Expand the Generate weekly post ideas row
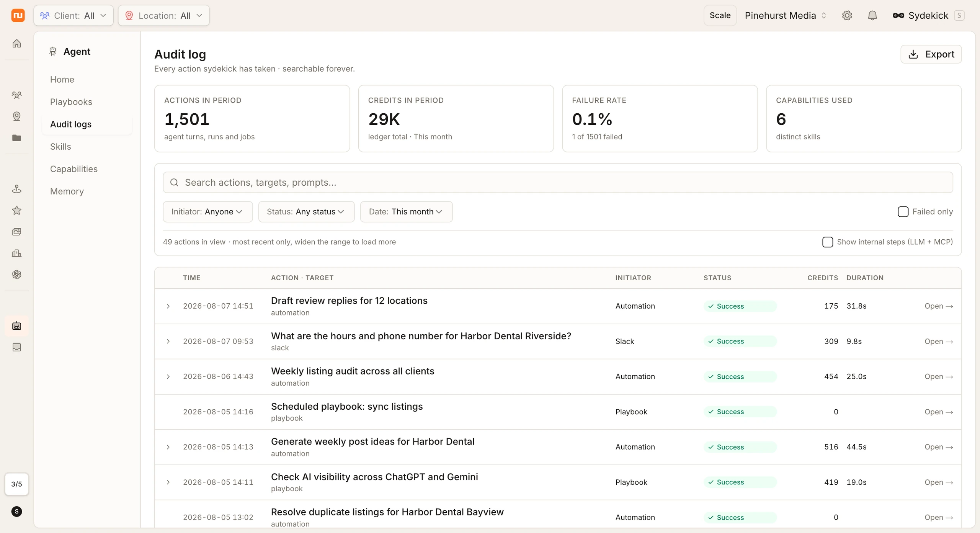This screenshot has width=980, height=533. 168,447
